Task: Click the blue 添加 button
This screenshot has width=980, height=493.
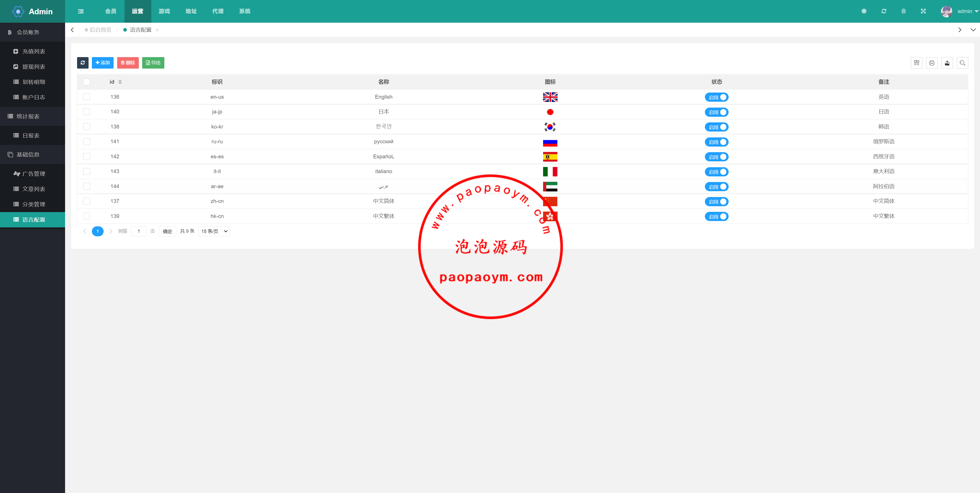Action: click(102, 63)
